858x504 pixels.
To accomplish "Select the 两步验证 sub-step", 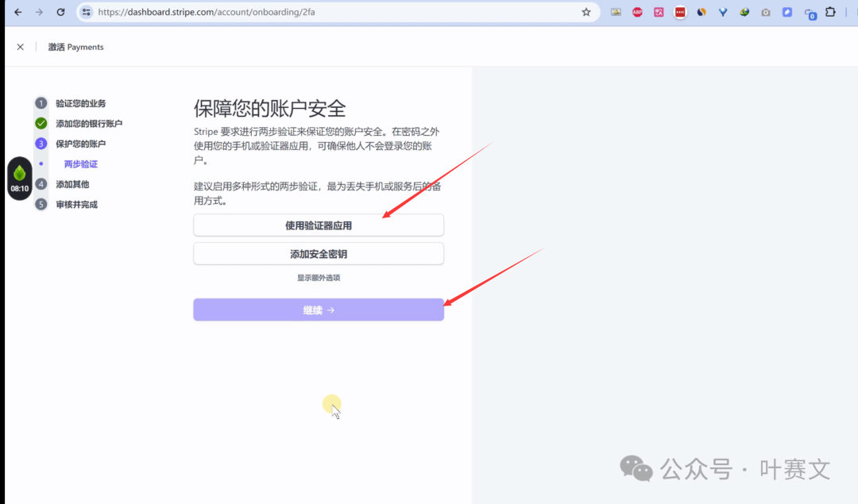I will (x=81, y=164).
